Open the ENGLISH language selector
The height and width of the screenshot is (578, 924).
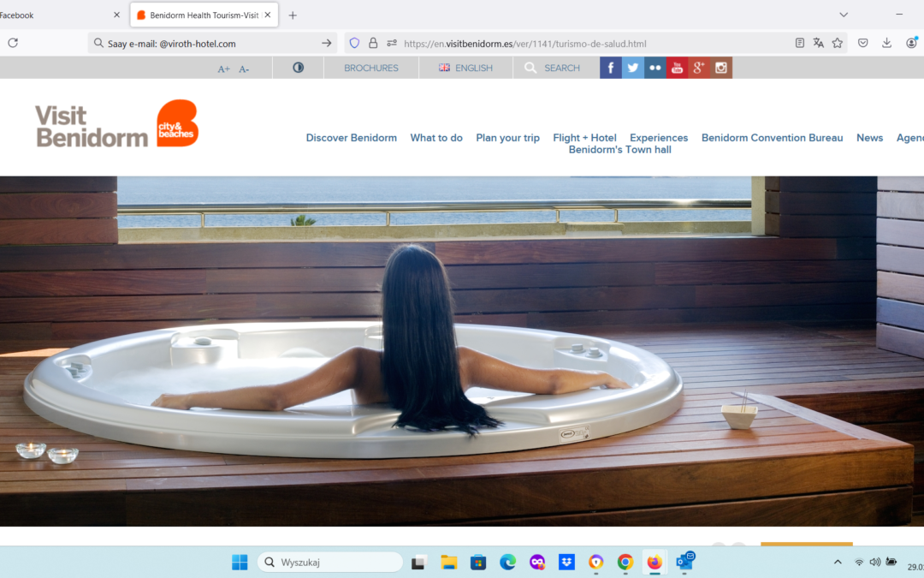coord(465,69)
